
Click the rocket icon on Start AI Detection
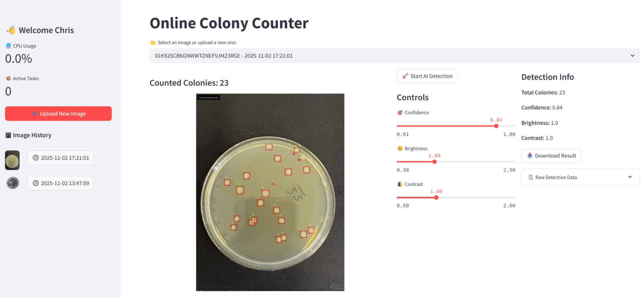pyautogui.click(x=405, y=76)
